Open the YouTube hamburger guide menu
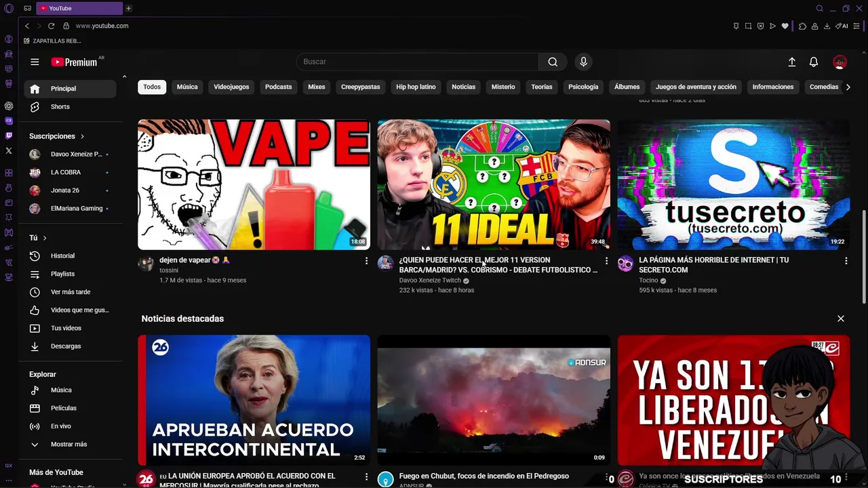This screenshot has width=868, height=488. click(35, 62)
